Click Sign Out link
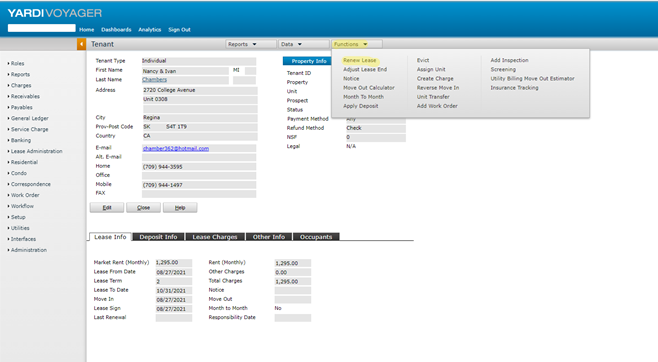658x362 pixels. click(179, 30)
